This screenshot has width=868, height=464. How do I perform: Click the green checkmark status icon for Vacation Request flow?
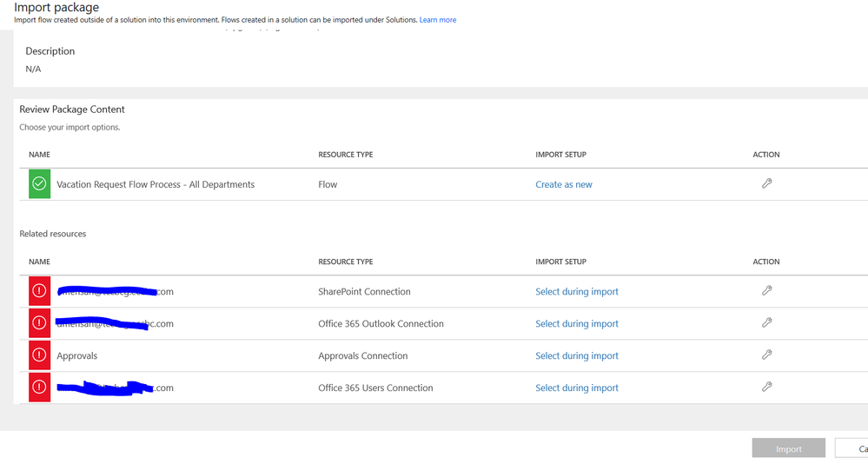(39, 184)
